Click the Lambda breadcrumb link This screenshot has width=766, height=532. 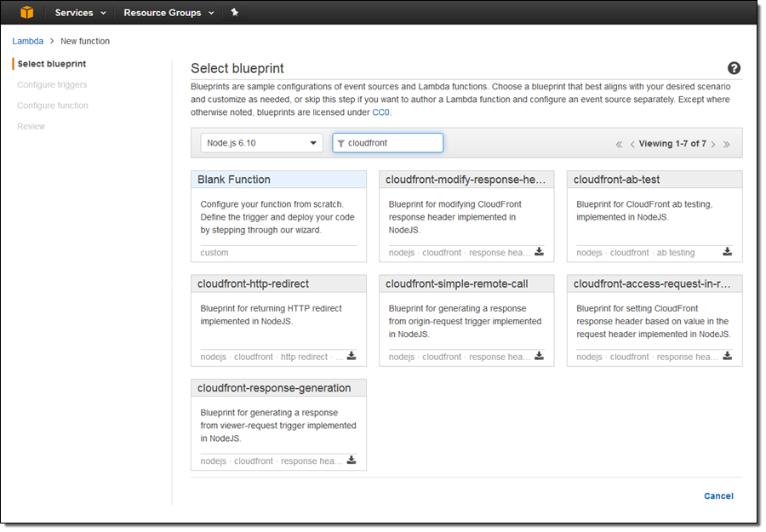click(27, 41)
